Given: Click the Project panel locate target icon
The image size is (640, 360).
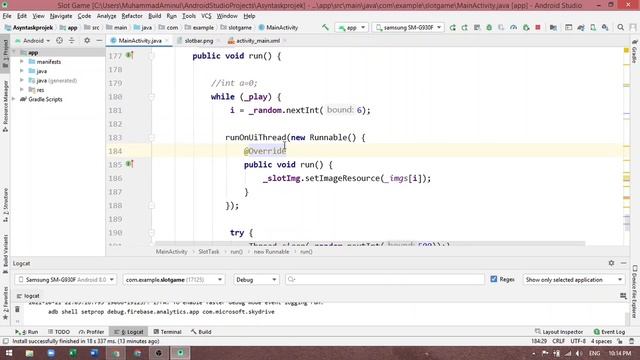Looking at the screenshot, I should pos(60,40).
